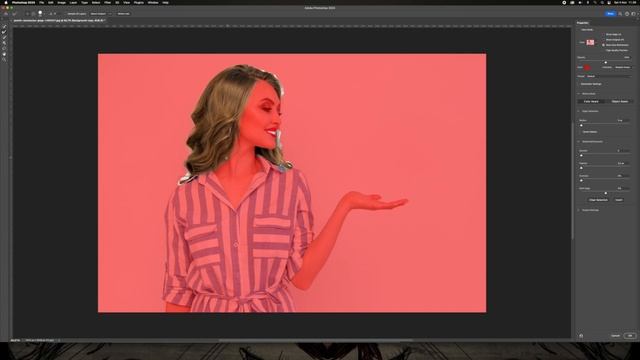The height and width of the screenshot is (360, 640).
Task: Open the brush size picker
Action: point(40,14)
